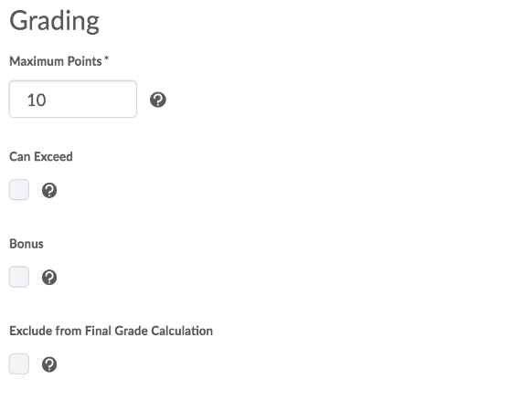Focus the Maximum Points input field

pos(73,100)
